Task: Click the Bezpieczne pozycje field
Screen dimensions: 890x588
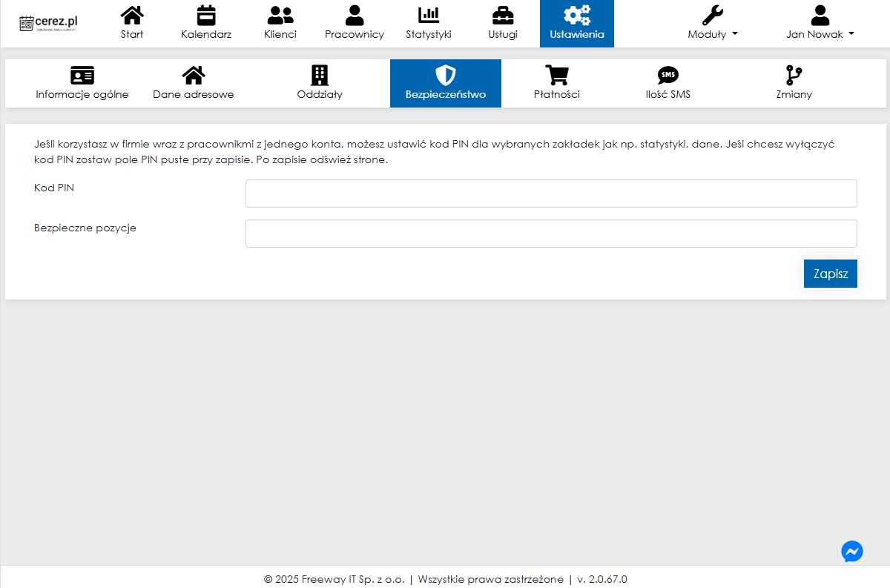Action: pyautogui.click(x=551, y=234)
